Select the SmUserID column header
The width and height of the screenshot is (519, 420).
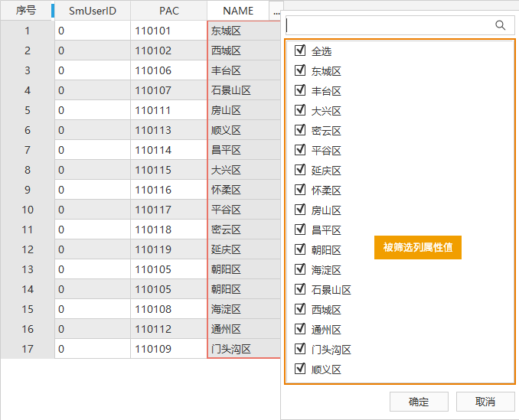[92, 11]
